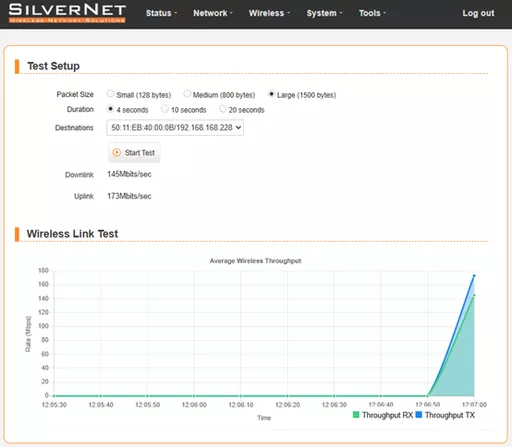Select Medium (800 bytes) packet size
512x447 pixels.
[187, 94]
